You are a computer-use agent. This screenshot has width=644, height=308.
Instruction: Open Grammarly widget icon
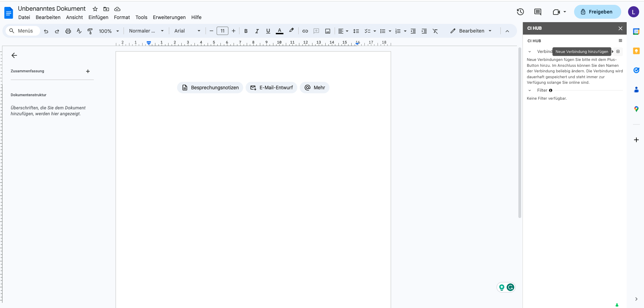tap(510, 287)
